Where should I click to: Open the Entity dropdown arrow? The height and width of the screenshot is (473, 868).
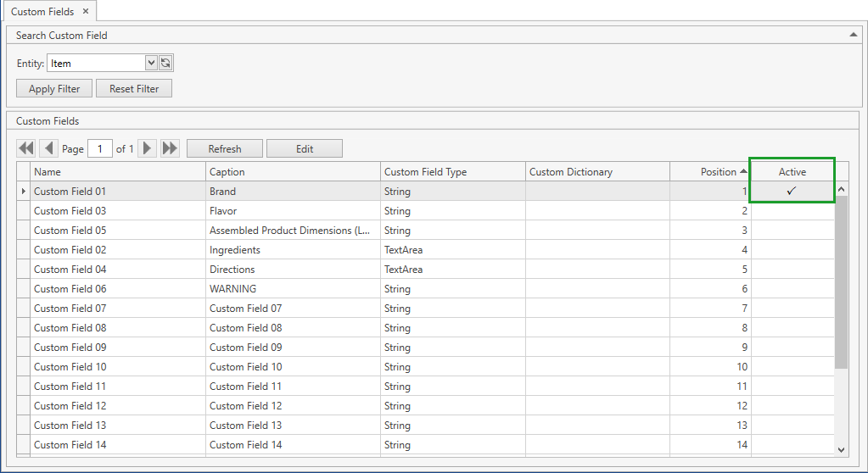tap(151, 63)
